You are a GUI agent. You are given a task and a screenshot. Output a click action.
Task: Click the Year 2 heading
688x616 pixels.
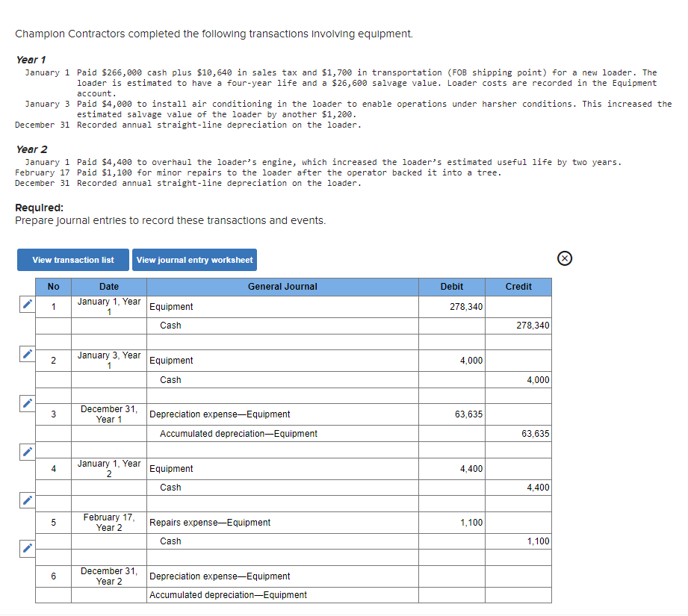(31, 149)
